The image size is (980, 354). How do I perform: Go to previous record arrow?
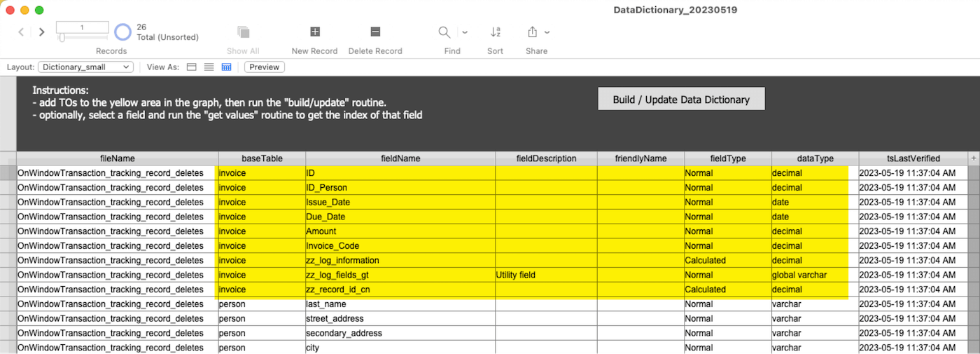pos(21,32)
